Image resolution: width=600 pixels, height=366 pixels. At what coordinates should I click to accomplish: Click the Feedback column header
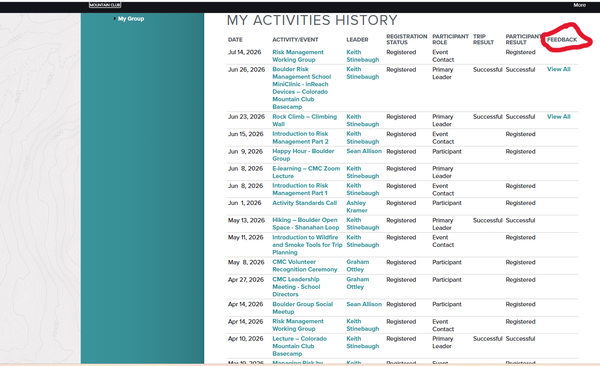(562, 39)
